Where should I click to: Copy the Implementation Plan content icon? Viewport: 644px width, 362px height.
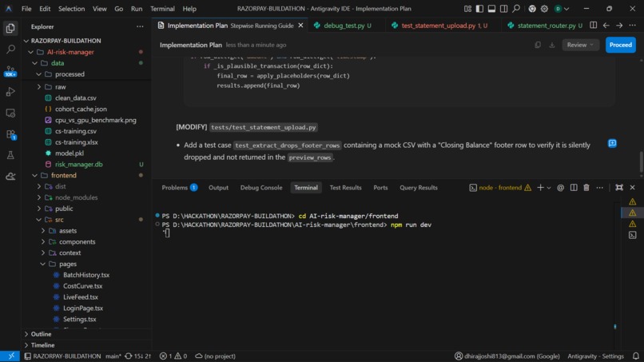[x=538, y=45]
